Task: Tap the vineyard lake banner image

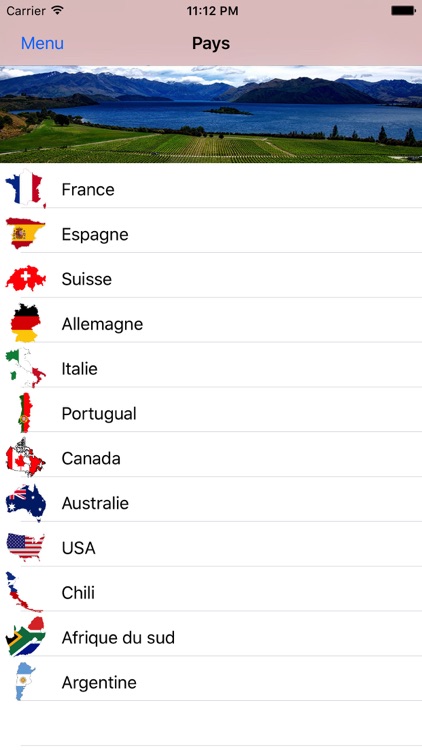Action: coord(211,114)
